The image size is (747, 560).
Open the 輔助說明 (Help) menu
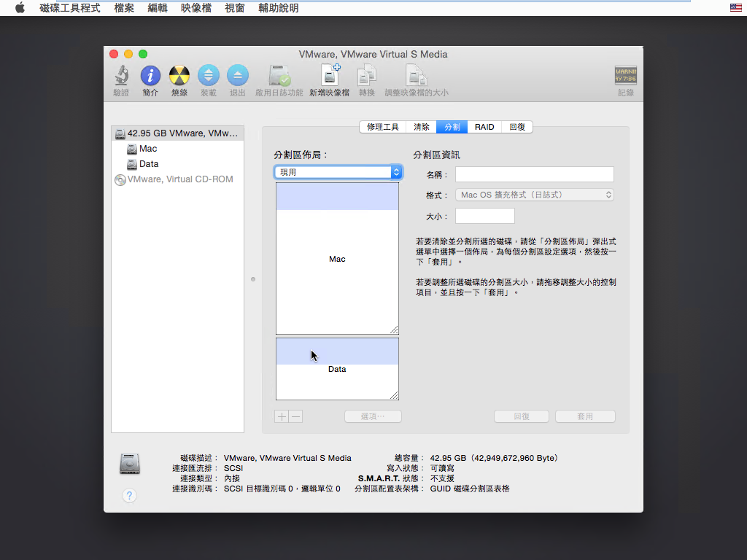(x=278, y=8)
